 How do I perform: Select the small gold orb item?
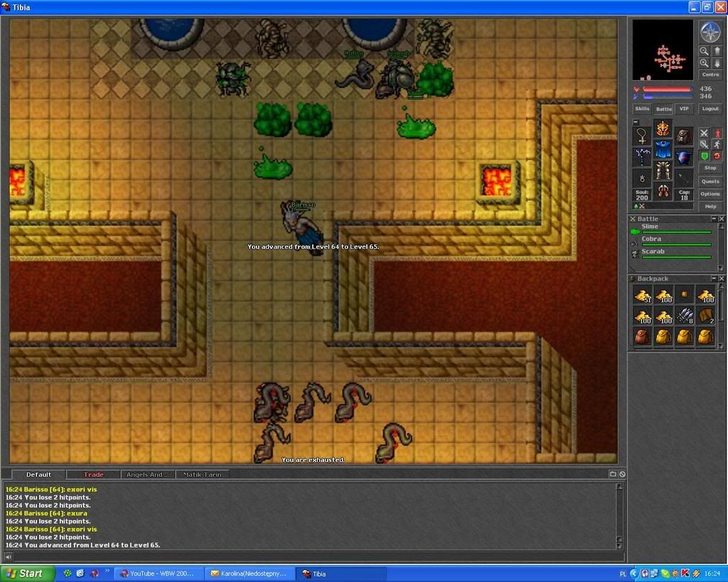click(685, 295)
